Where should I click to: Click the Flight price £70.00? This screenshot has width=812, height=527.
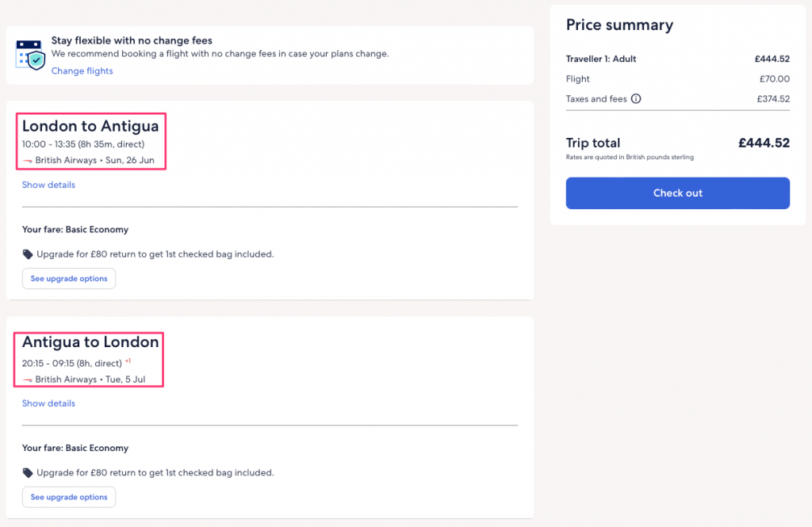(774, 79)
